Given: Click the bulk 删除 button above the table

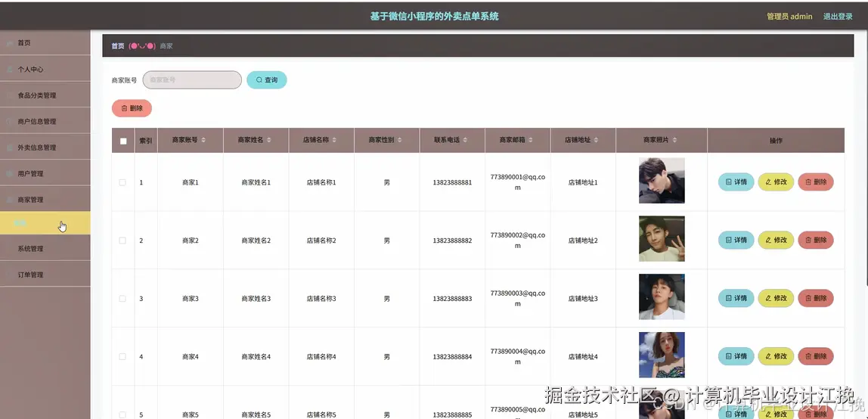Looking at the screenshot, I should (x=132, y=108).
